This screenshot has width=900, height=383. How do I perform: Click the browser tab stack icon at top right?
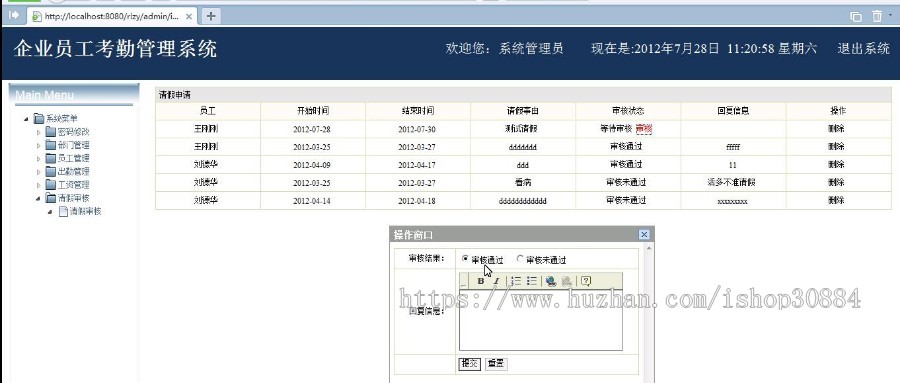pos(856,17)
